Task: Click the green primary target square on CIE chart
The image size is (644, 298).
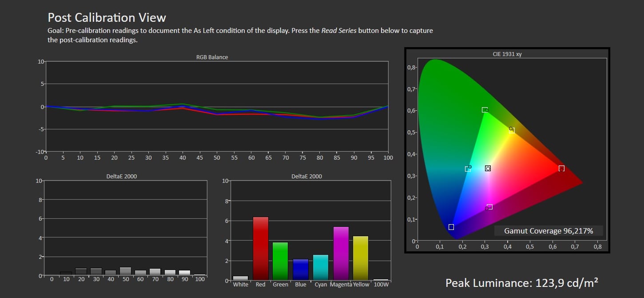Action: 485,110
